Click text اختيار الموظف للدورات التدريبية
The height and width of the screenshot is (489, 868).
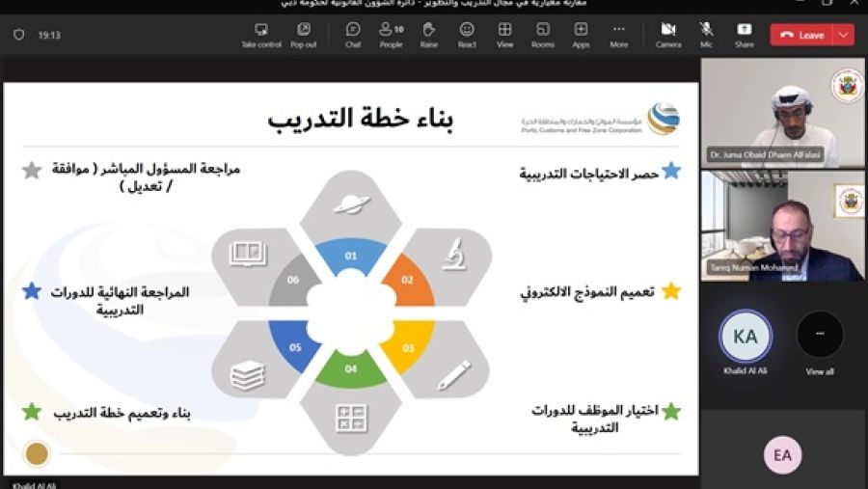[595, 419]
